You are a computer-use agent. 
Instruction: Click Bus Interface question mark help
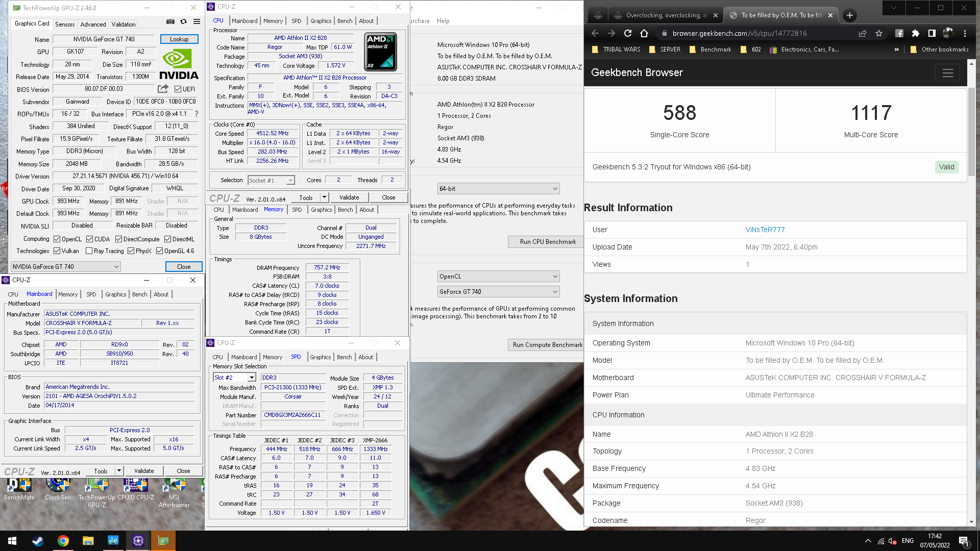point(197,114)
